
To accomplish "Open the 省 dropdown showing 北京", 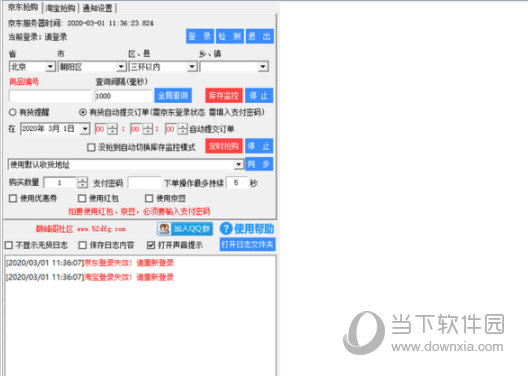I will click(x=32, y=67).
